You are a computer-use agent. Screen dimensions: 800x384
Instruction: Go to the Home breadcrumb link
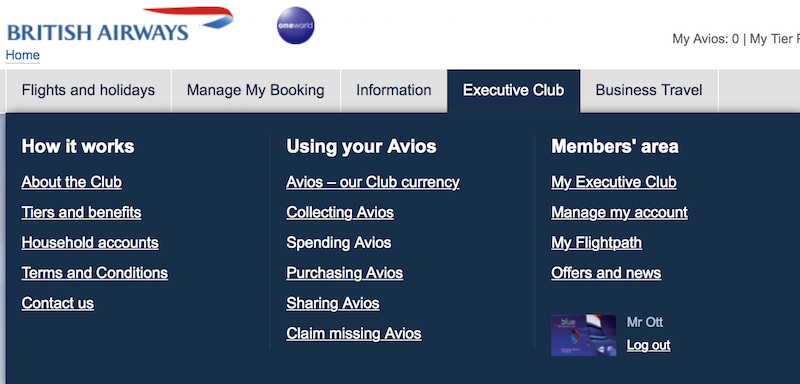pos(22,55)
